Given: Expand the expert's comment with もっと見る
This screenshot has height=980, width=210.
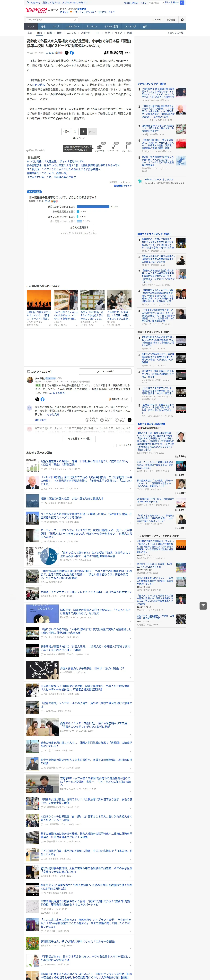Looking at the screenshot, I should [59, 393].
